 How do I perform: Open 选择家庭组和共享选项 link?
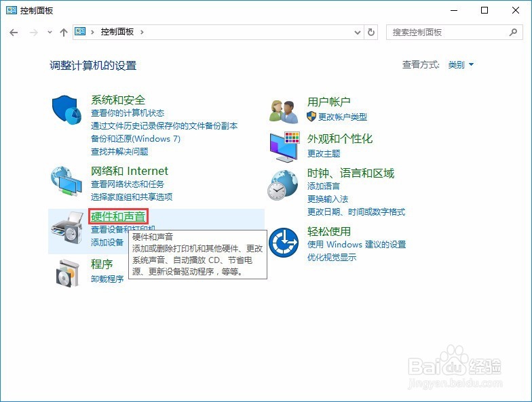click(132, 197)
